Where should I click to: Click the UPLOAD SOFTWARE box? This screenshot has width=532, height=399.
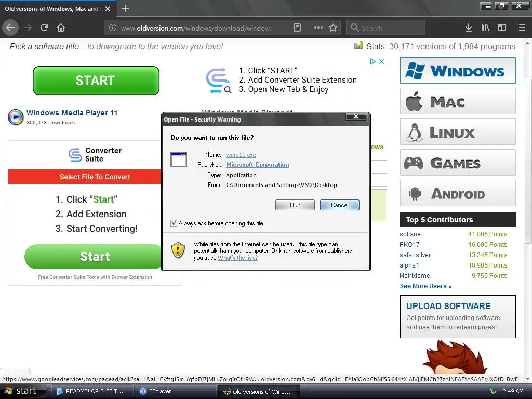(x=458, y=316)
